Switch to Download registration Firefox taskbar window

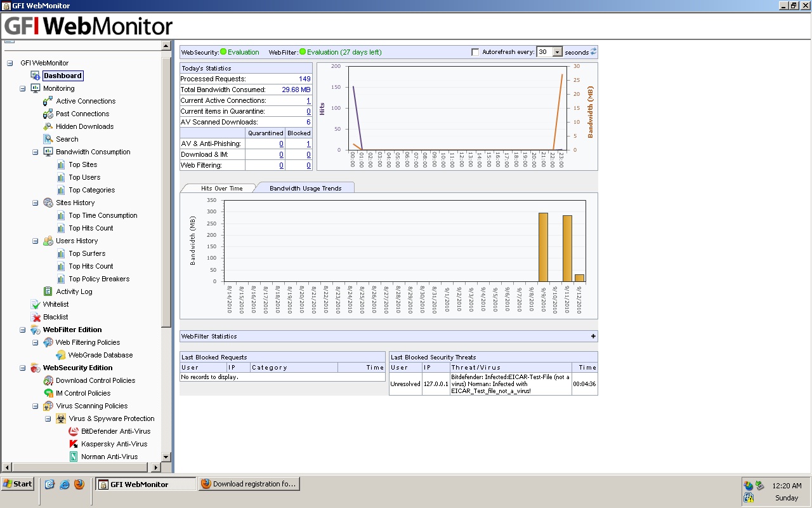[x=249, y=484]
